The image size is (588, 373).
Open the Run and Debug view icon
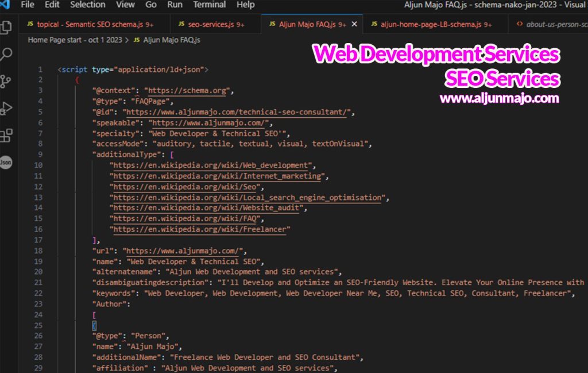tap(6, 109)
